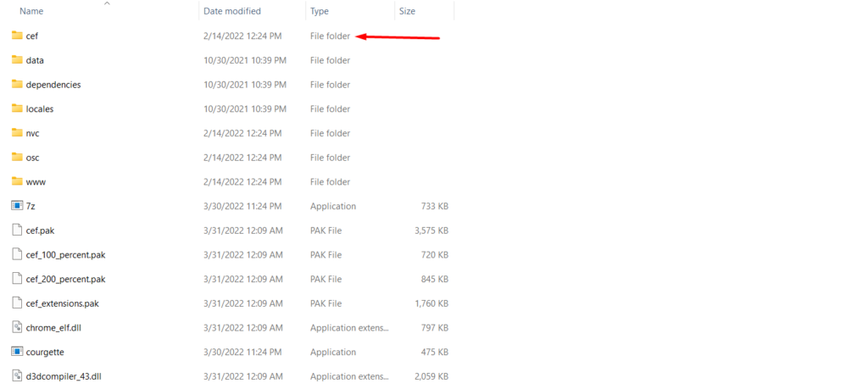The width and height of the screenshot is (868, 389).
Task: Click the chrome_elf.dll file icon
Action: pos(17,327)
